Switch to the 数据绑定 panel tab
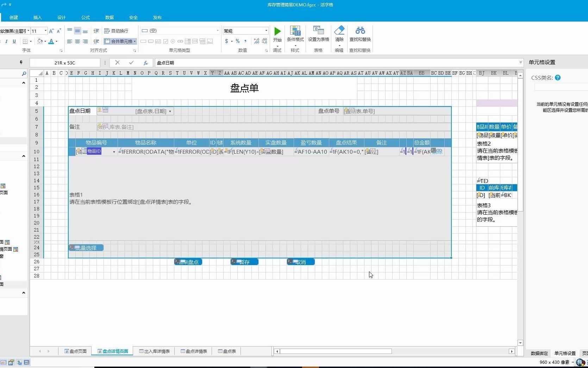The width and height of the screenshot is (588, 368). point(539,353)
